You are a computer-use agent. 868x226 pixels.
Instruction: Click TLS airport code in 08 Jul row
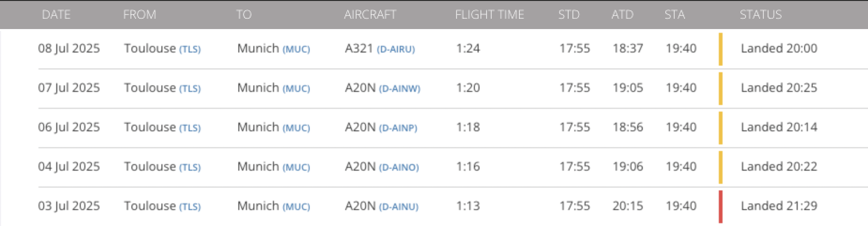190,49
